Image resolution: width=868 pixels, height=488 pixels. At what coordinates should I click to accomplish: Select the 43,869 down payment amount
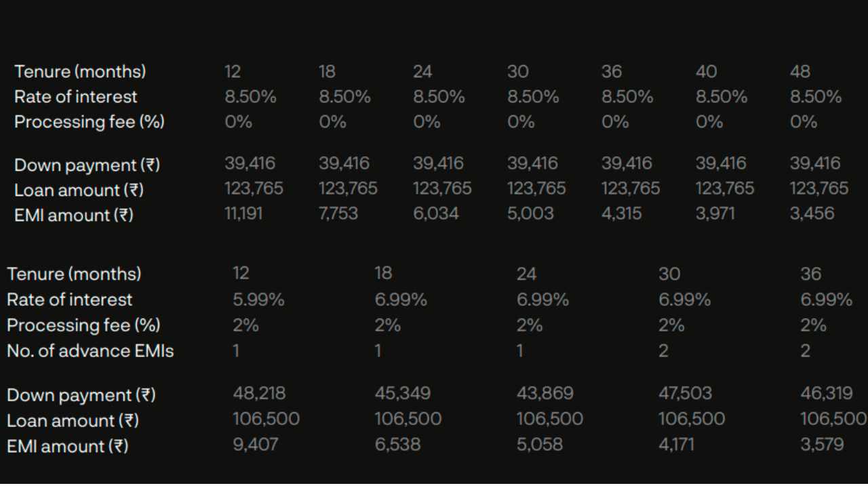point(545,394)
